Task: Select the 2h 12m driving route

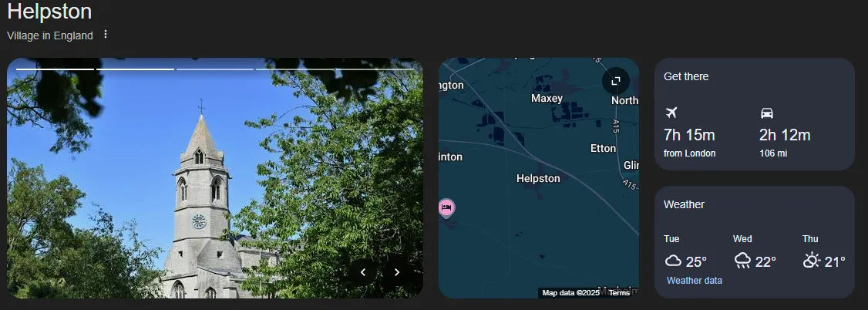Action: [x=785, y=143]
